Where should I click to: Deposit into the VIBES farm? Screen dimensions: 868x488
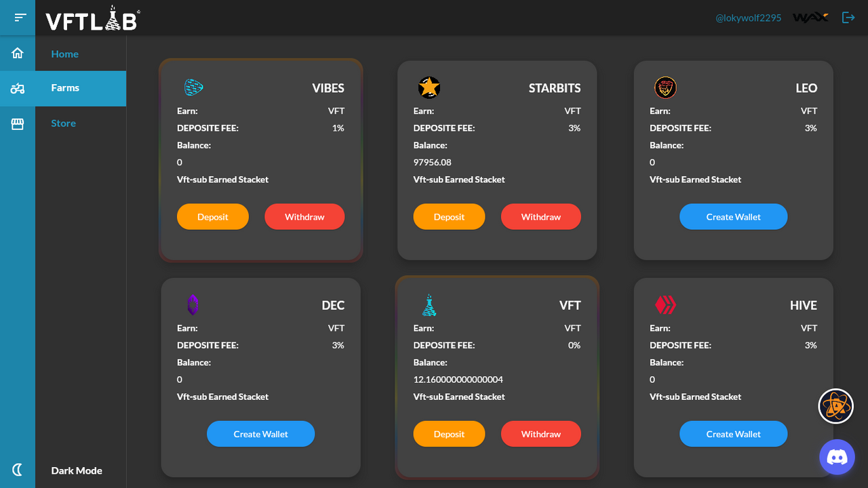[213, 217]
